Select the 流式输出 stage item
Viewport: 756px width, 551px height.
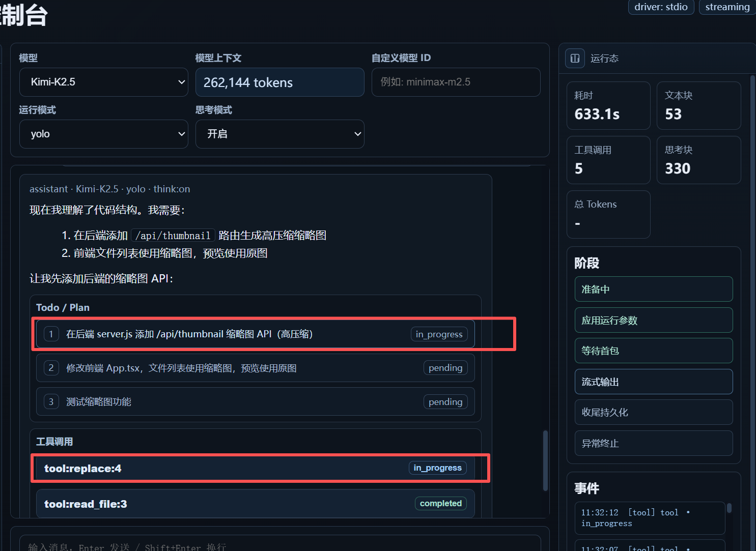(x=653, y=382)
